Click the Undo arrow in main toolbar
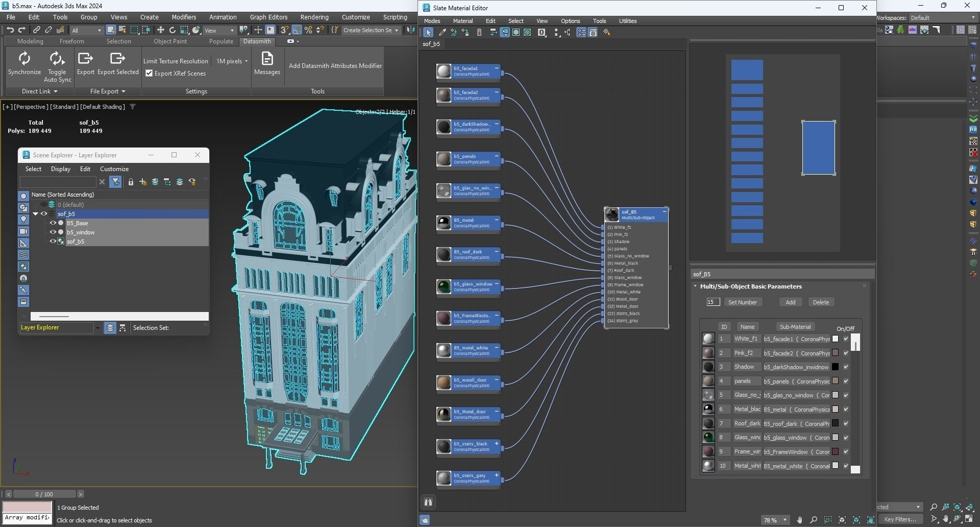This screenshot has width=980, height=527. click(10, 30)
